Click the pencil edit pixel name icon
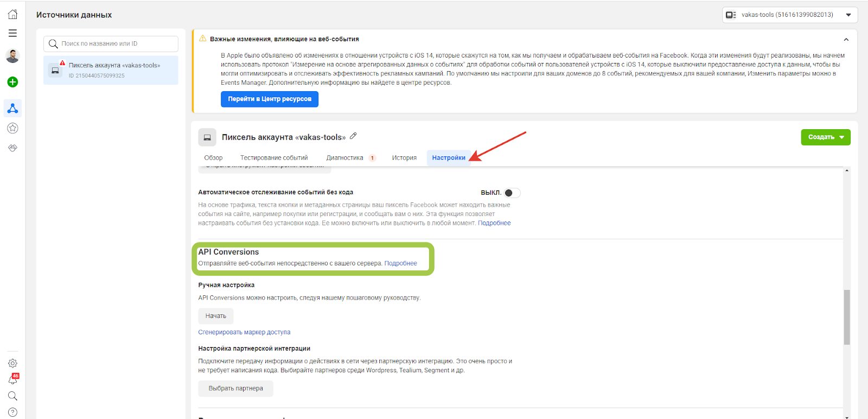The height and width of the screenshot is (419, 868). 353,136
